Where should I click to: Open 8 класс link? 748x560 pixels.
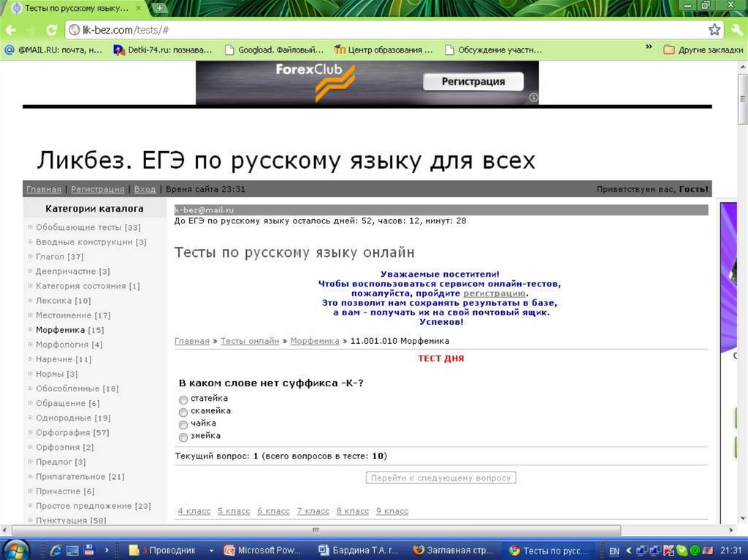pos(353,511)
